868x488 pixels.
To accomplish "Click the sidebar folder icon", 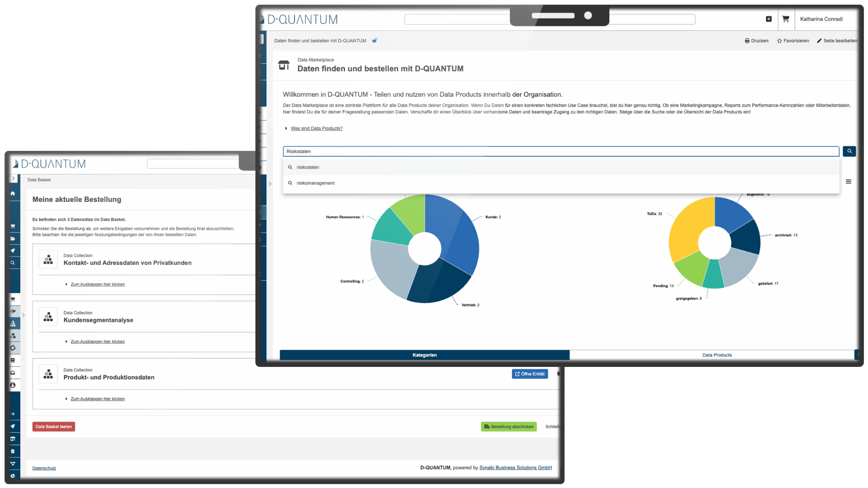I will 13,239.
